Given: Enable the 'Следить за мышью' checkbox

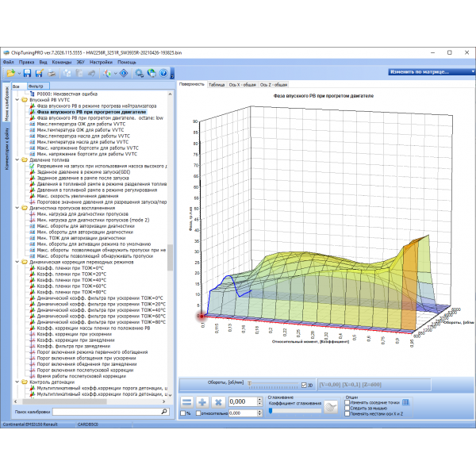Looking at the screenshot, I should tap(348, 409).
